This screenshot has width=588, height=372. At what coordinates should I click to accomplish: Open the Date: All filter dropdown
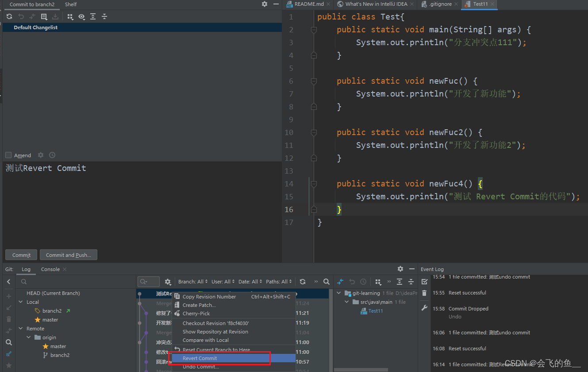(250, 282)
